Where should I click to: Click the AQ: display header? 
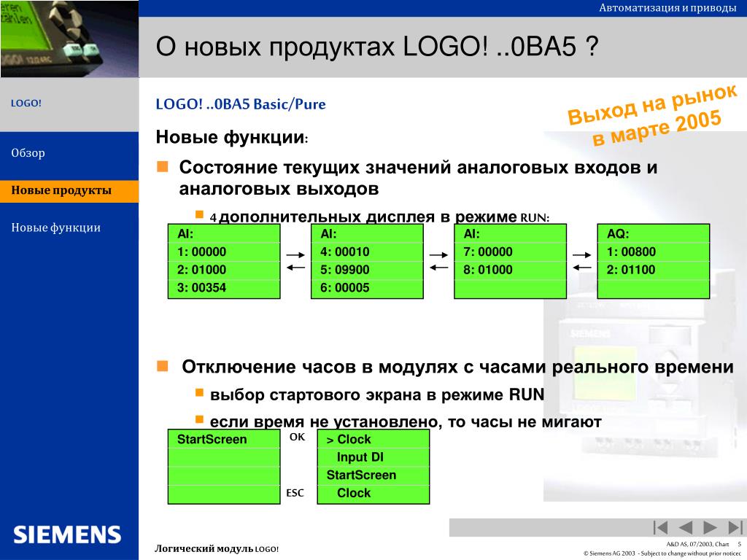point(618,234)
